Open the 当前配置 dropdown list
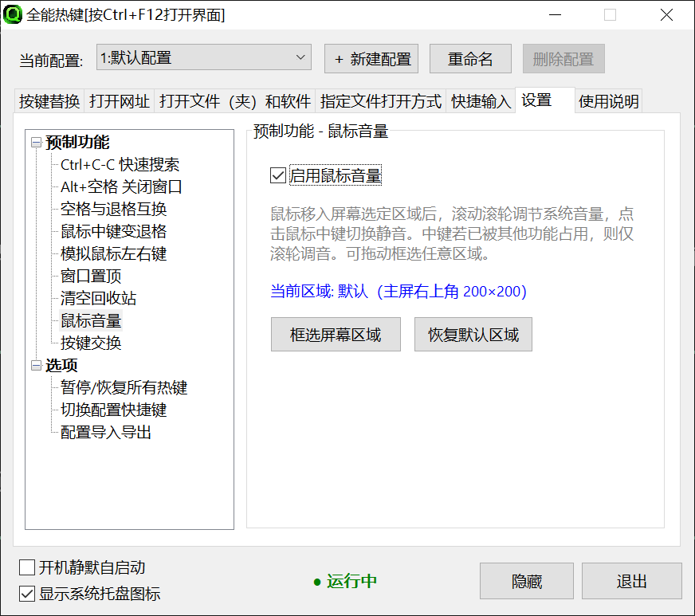Screen dimensions: 695x616 point(204,57)
